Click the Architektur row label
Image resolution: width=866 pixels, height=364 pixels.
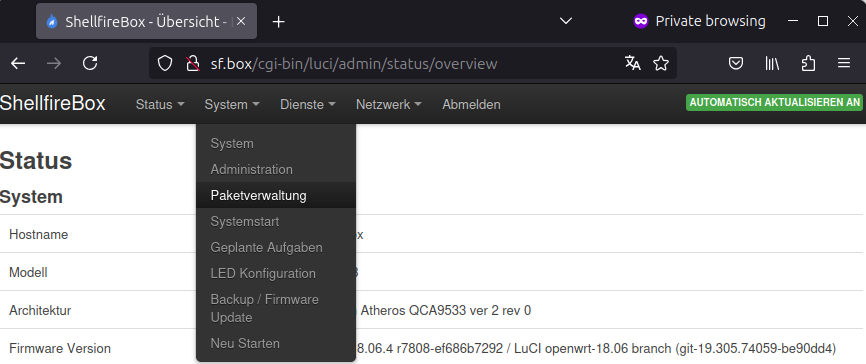(40, 310)
